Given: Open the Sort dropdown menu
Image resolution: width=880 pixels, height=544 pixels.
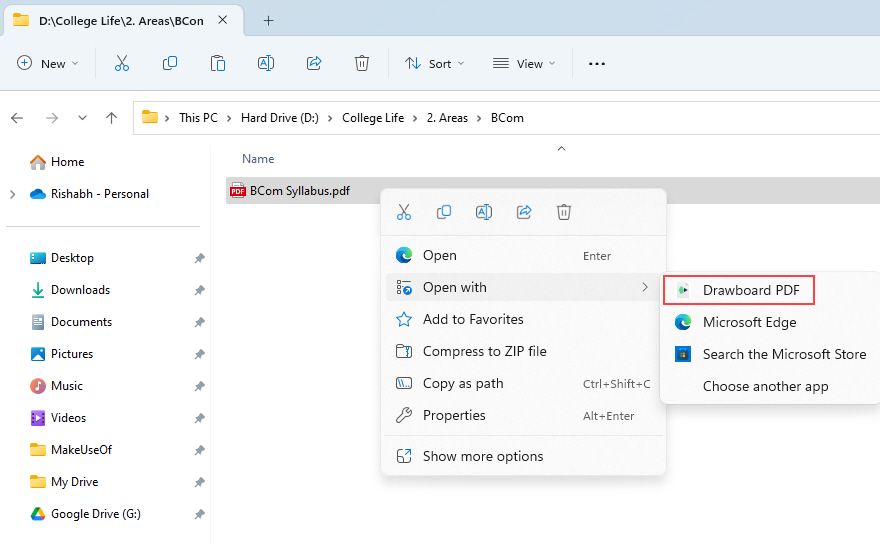Looking at the screenshot, I should tap(434, 63).
